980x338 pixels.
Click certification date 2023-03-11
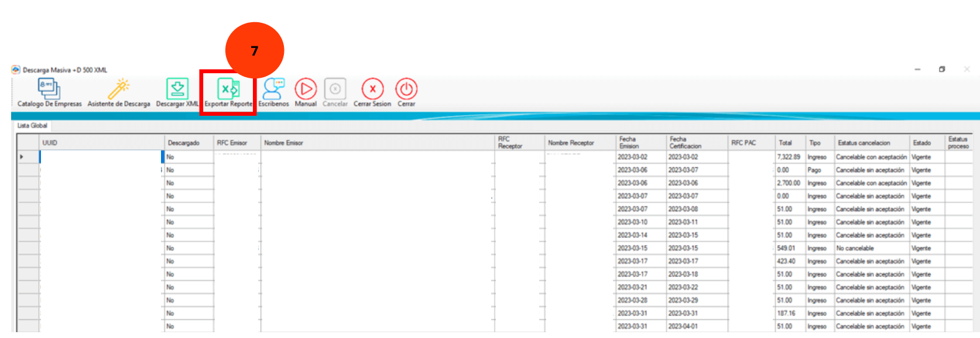pyautogui.click(x=697, y=222)
